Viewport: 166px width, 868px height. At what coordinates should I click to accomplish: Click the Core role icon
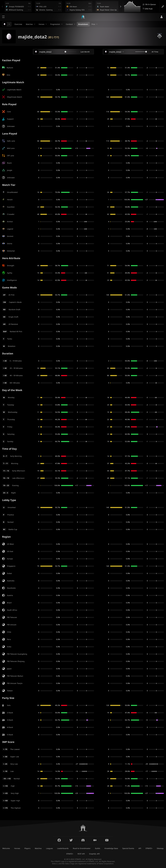click(3, 112)
